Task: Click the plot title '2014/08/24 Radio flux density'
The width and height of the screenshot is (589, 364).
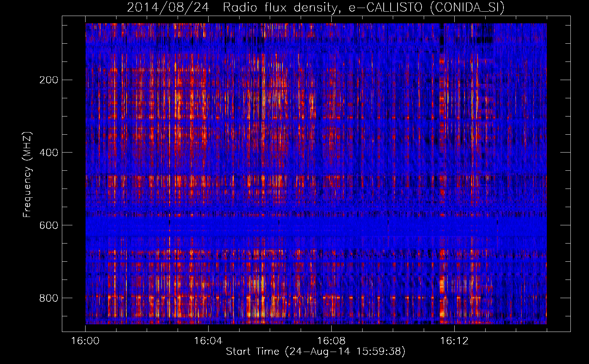Action: click(316, 8)
